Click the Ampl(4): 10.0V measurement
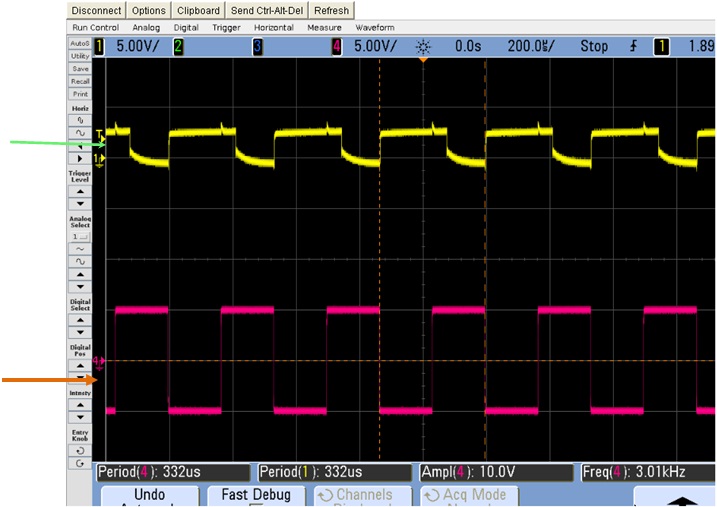This screenshot has width=717, height=507. point(496,472)
